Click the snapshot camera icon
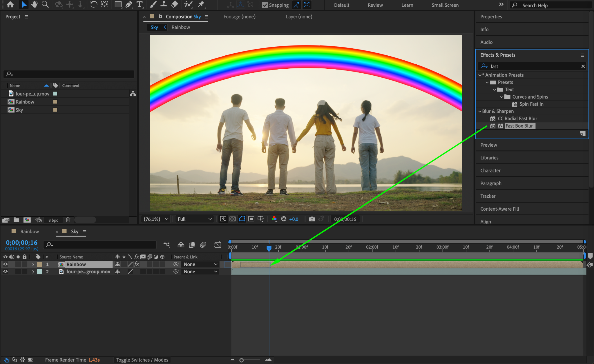Image resolution: width=594 pixels, height=364 pixels. pos(312,219)
